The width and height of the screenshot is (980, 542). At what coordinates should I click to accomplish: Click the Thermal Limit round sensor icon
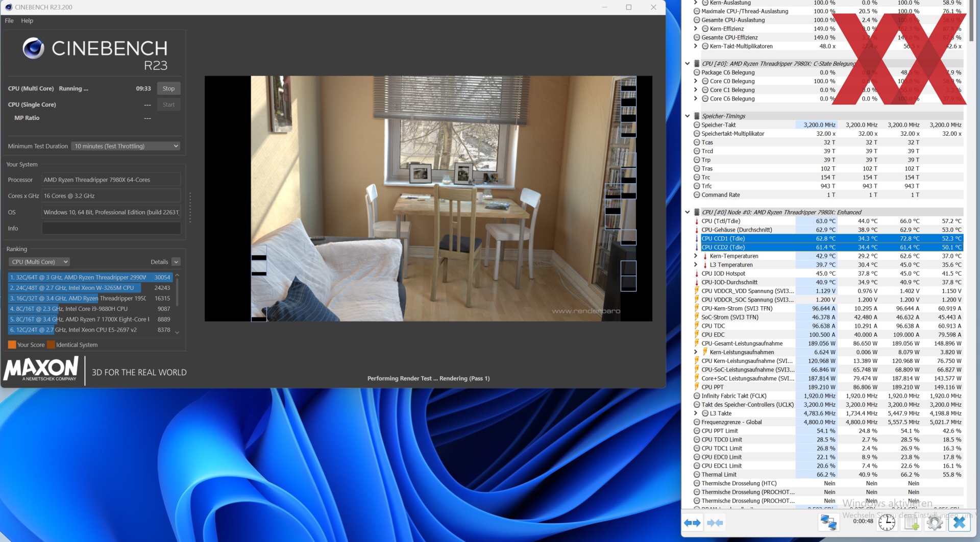pyautogui.click(x=697, y=475)
